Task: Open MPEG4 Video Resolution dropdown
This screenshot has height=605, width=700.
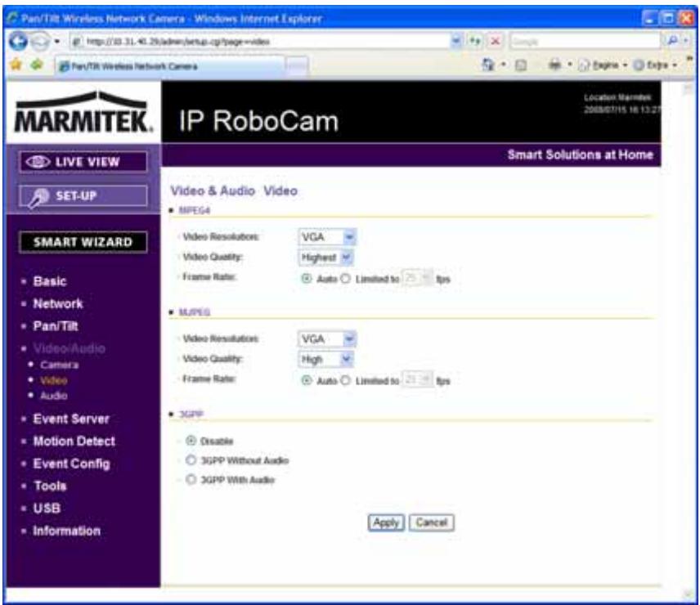Action: (327, 237)
